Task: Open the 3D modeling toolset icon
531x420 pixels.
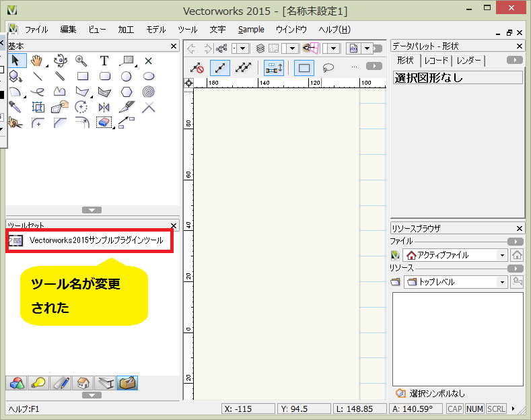Action: pos(17,383)
